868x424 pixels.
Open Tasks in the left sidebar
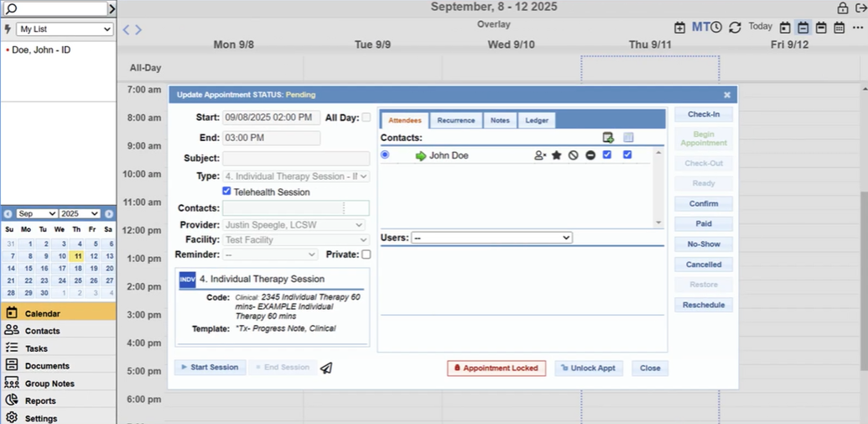coord(58,348)
